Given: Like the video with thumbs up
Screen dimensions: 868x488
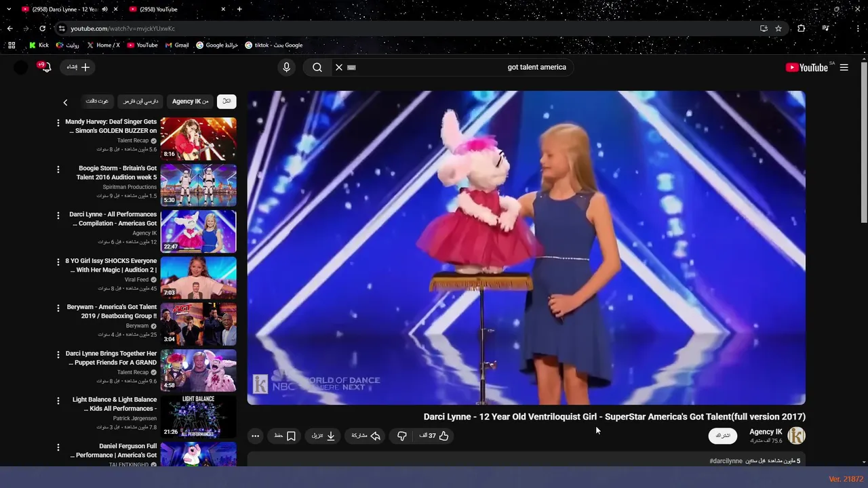Looking at the screenshot, I should click(435, 436).
